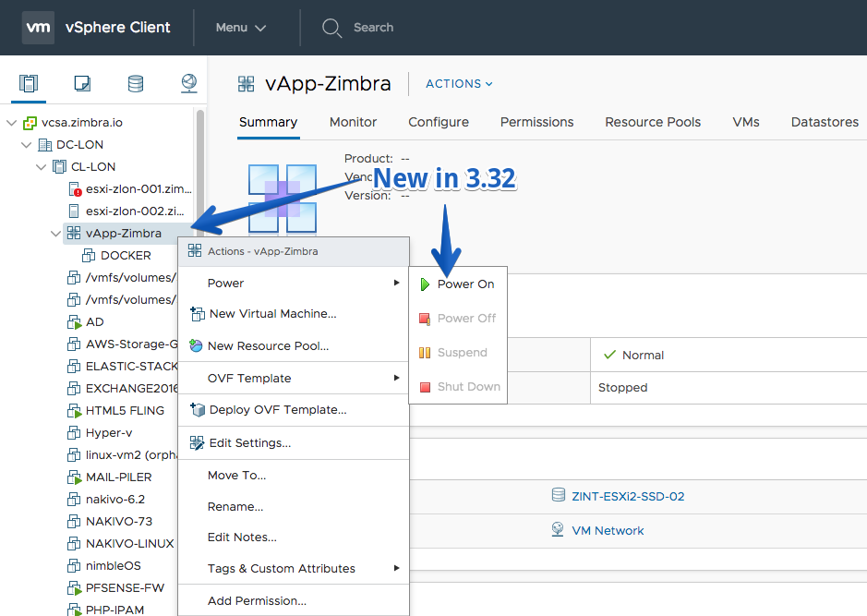The width and height of the screenshot is (867, 616).
Task: Open the Storage inventory view icon
Action: pyautogui.click(x=136, y=83)
